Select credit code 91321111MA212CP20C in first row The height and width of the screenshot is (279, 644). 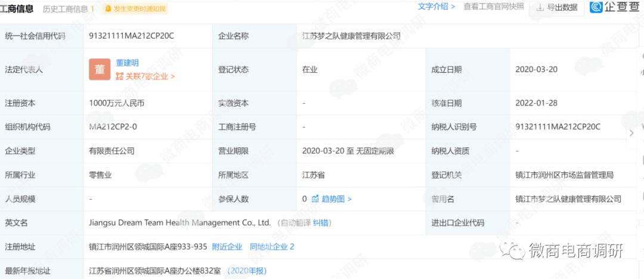coord(131,36)
